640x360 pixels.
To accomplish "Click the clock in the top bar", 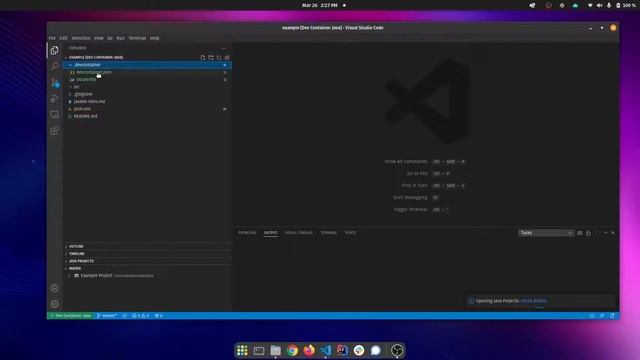I will click(320, 5).
